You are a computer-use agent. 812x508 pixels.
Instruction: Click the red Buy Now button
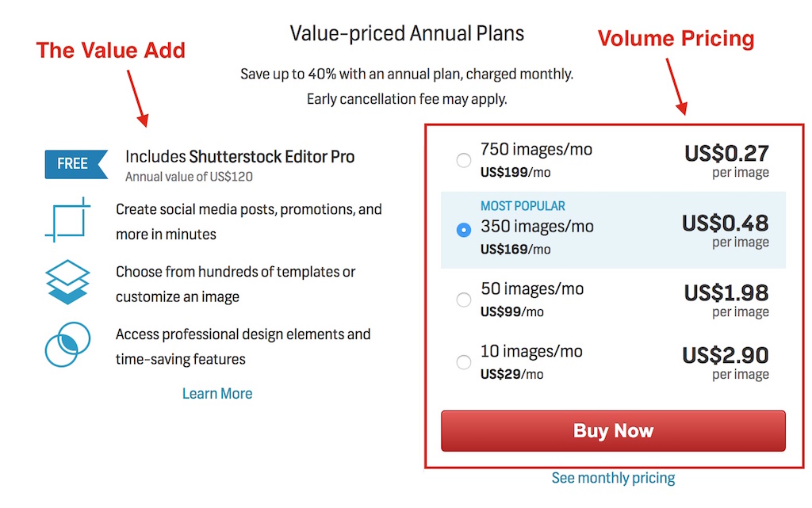[x=613, y=431]
